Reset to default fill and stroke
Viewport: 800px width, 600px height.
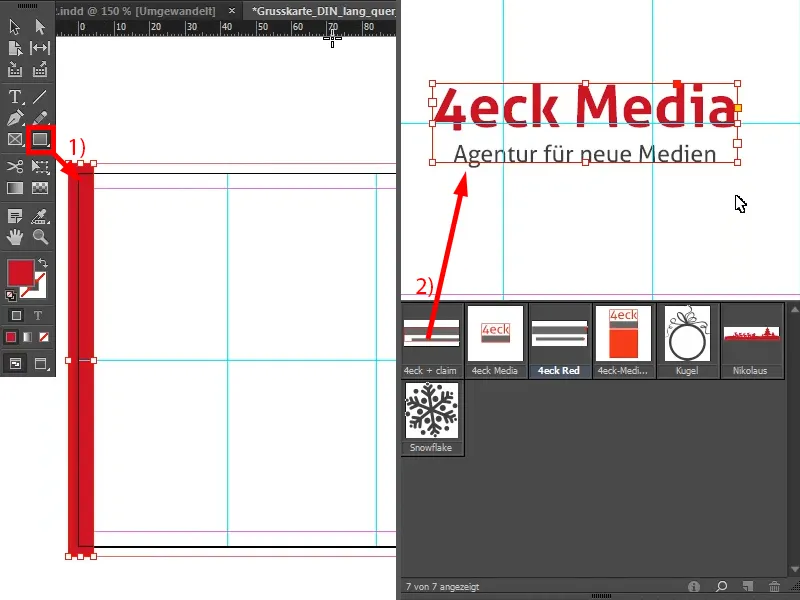point(10,295)
